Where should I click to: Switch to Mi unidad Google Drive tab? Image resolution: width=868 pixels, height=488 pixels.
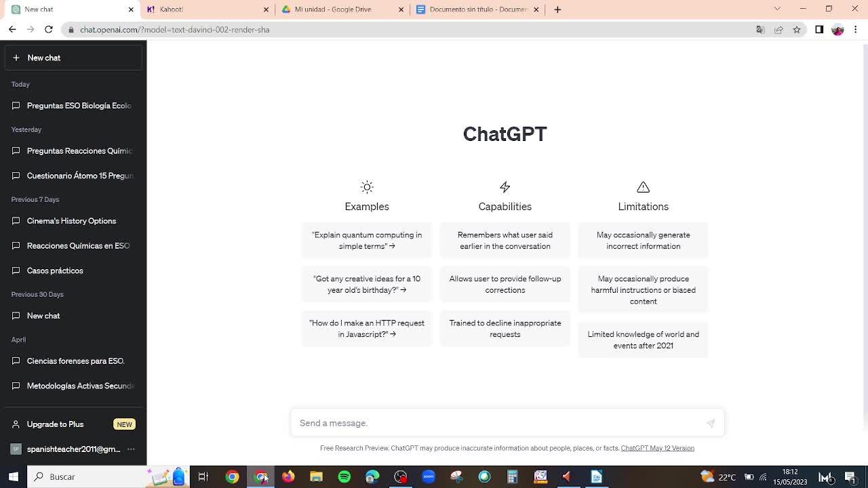[342, 9]
